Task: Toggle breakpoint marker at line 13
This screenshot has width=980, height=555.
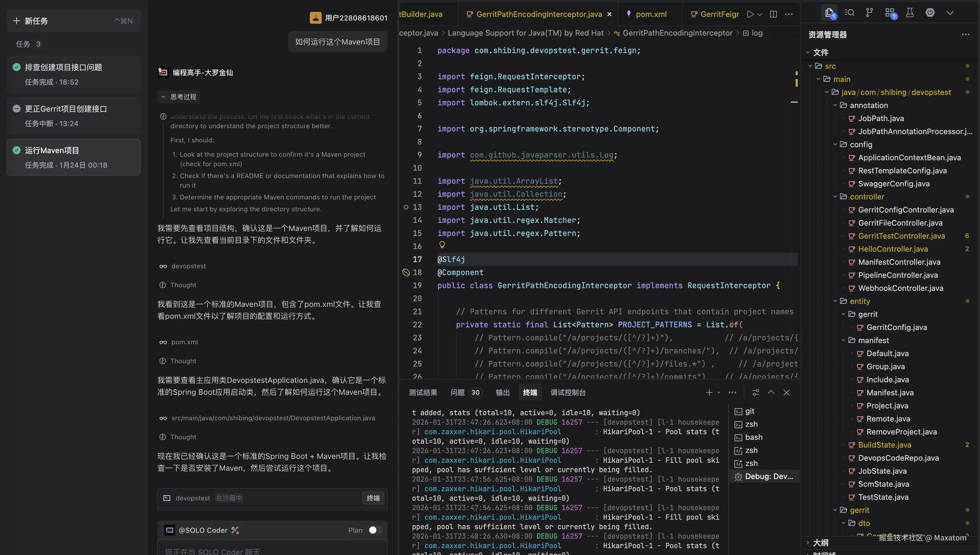Action: [406, 207]
